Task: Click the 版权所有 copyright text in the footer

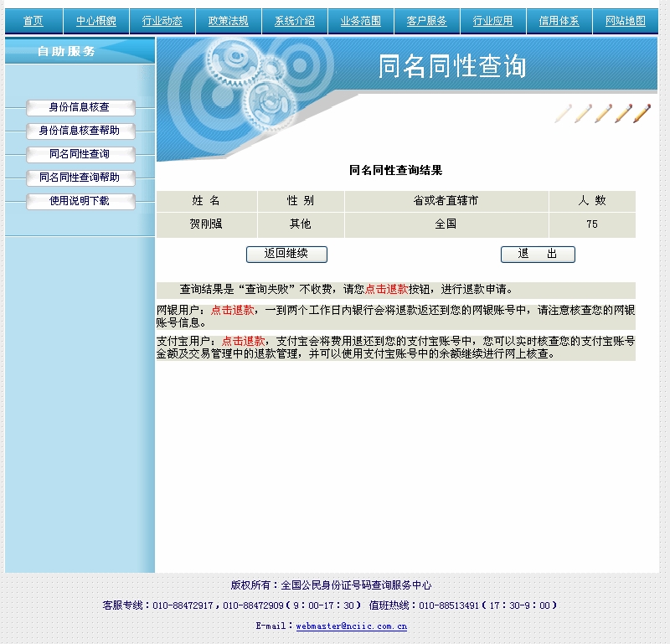Action: (331, 585)
